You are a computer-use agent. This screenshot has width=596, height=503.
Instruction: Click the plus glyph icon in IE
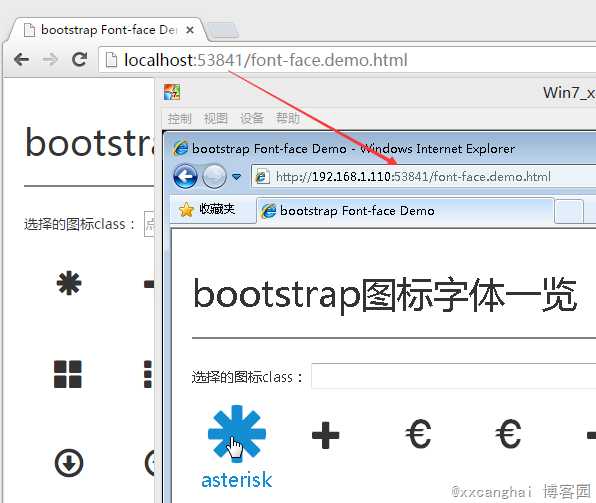click(x=325, y=435)
